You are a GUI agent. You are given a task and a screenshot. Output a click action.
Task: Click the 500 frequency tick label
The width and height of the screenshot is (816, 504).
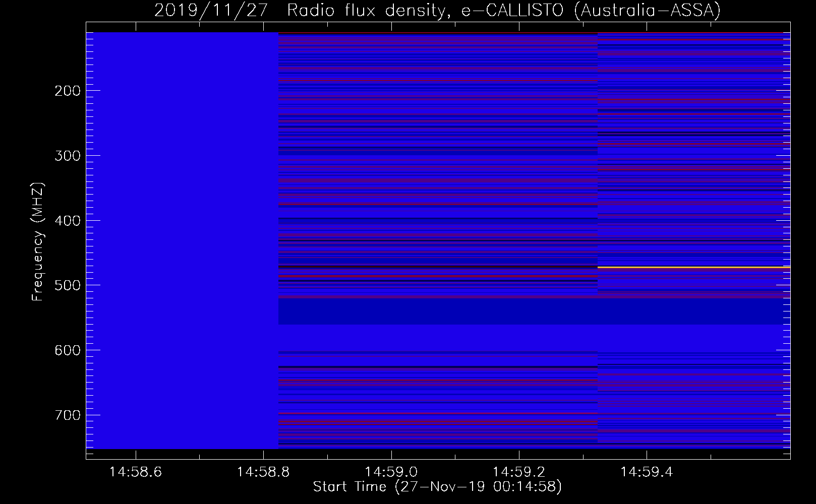tap(67, 285)
